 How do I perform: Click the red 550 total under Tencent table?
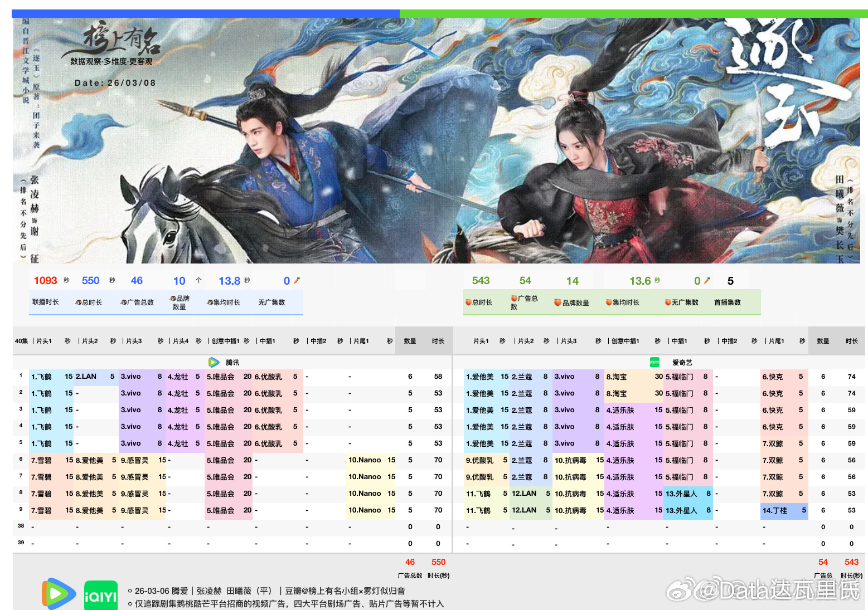tap(439, 562)
